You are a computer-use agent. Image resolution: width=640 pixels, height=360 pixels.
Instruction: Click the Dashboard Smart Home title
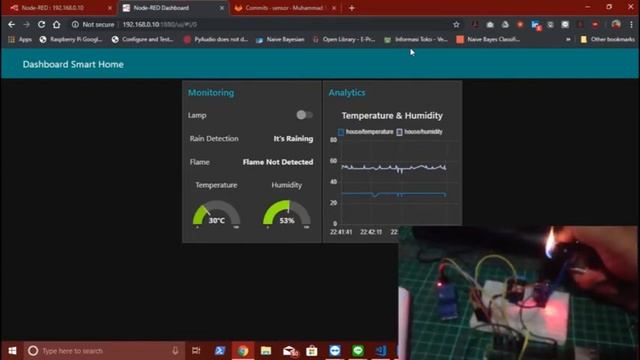point(73,64)
